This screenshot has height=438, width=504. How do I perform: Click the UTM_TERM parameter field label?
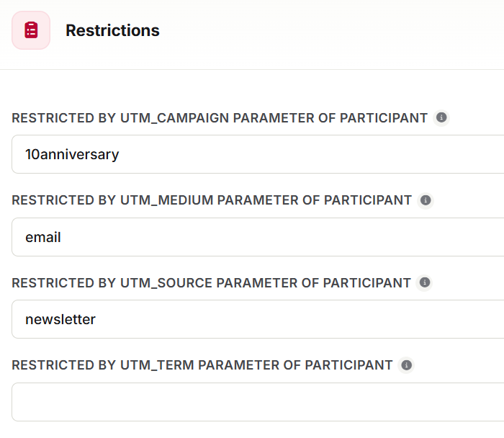pos(202,365)
